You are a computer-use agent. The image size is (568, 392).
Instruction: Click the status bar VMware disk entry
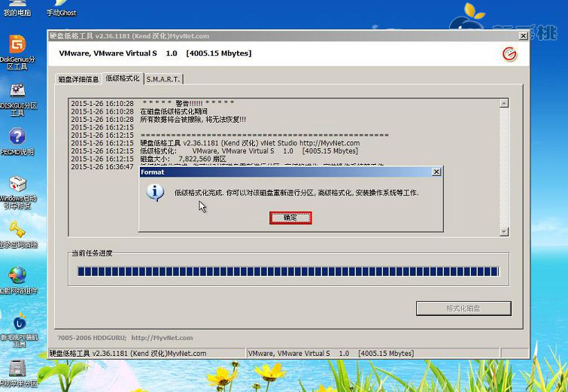tap(372, 353)
